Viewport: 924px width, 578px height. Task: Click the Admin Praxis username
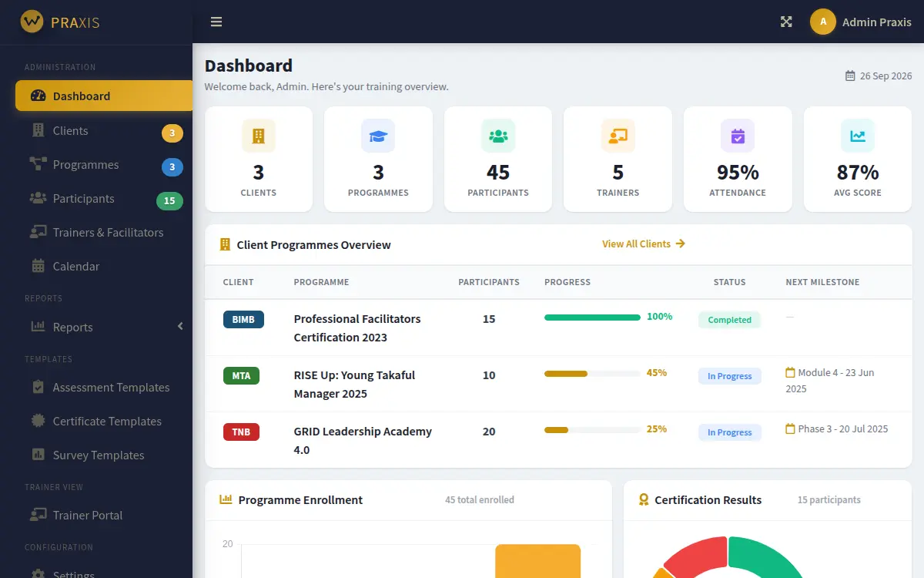pos(877,22)
